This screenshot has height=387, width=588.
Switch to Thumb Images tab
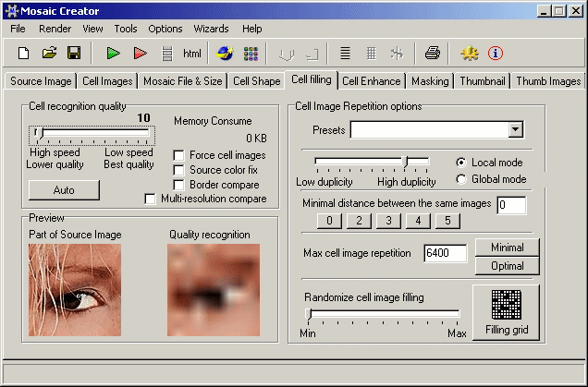coord(548,81)
